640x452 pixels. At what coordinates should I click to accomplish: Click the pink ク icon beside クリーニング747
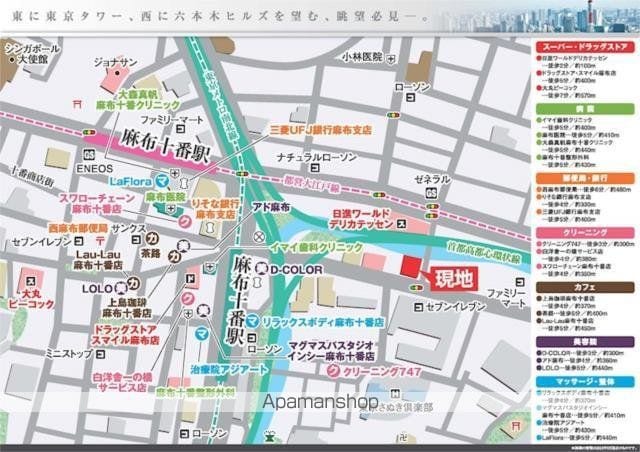[x=334, y=371]
